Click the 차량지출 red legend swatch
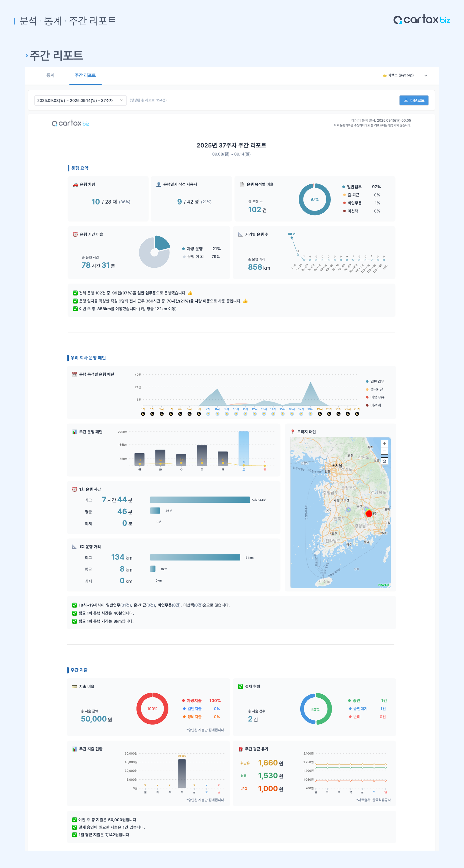Image resolution: width=464 pixels, height=868 pixels. coord(183,700)
